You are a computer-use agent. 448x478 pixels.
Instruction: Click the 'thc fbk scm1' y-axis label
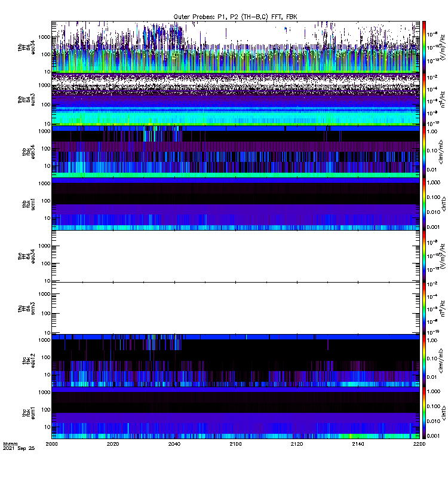tap(29, 413)
